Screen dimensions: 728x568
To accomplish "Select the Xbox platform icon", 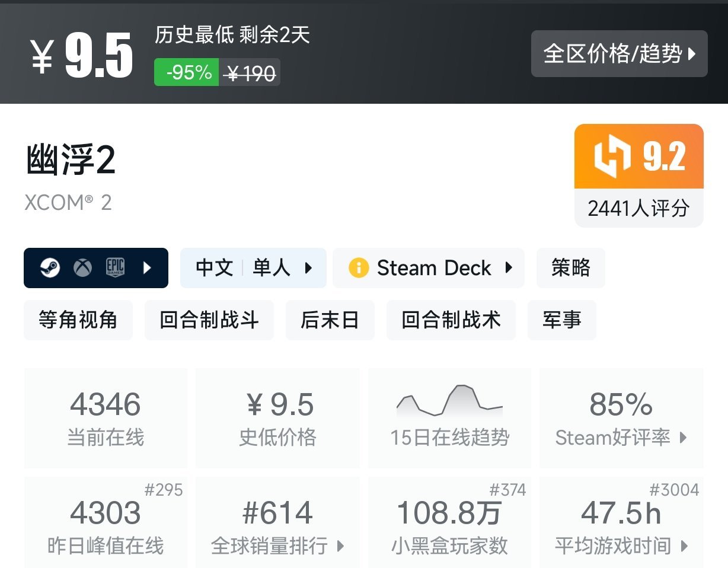I will point(82,268).
